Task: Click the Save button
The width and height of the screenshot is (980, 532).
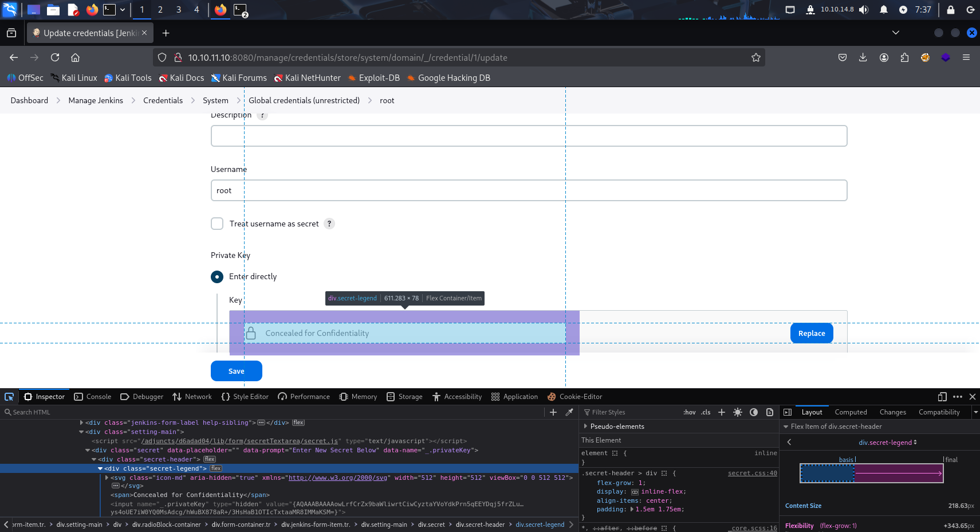Action: (236, 371)
